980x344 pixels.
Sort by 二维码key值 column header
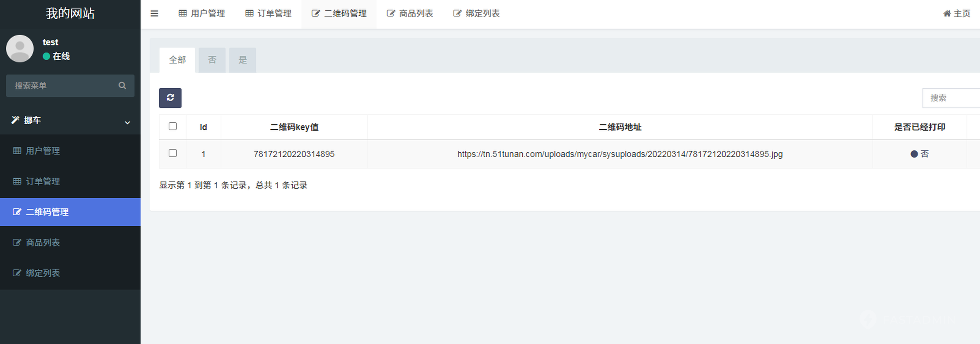(294, 127)
